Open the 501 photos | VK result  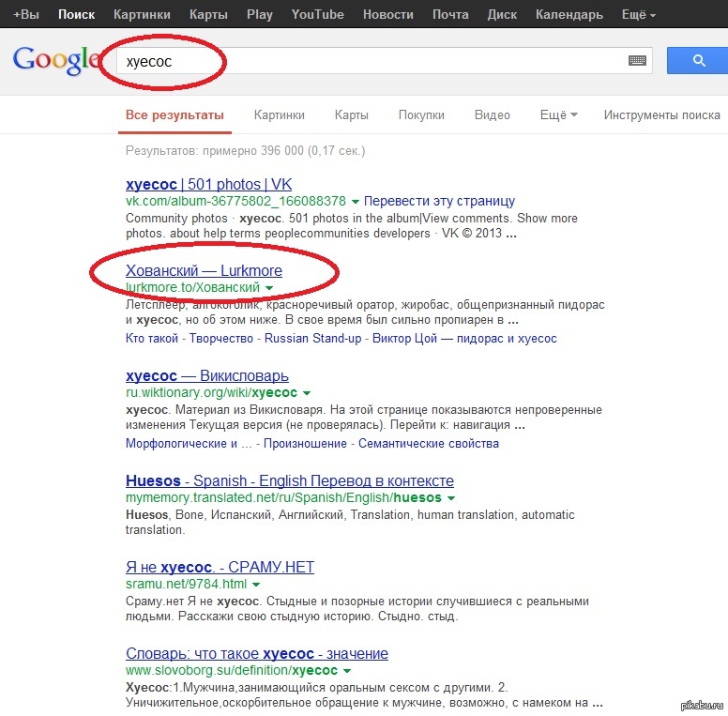point(208,184)
